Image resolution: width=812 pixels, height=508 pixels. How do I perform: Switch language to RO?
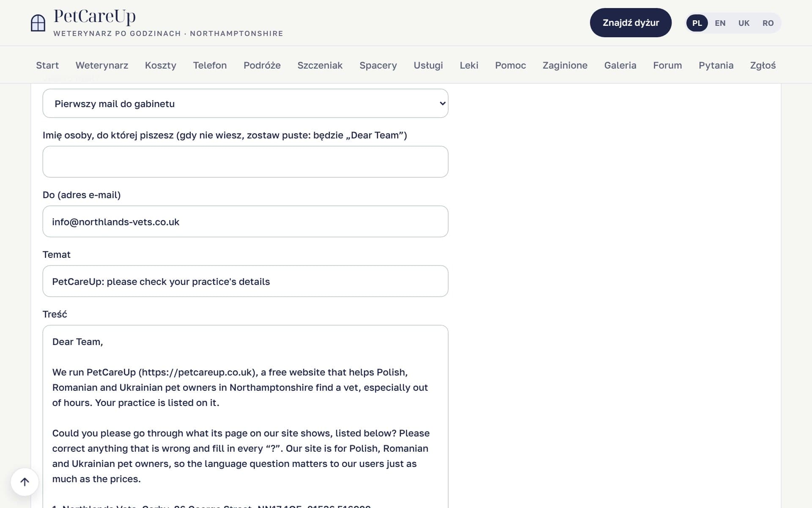coord(768,23)
